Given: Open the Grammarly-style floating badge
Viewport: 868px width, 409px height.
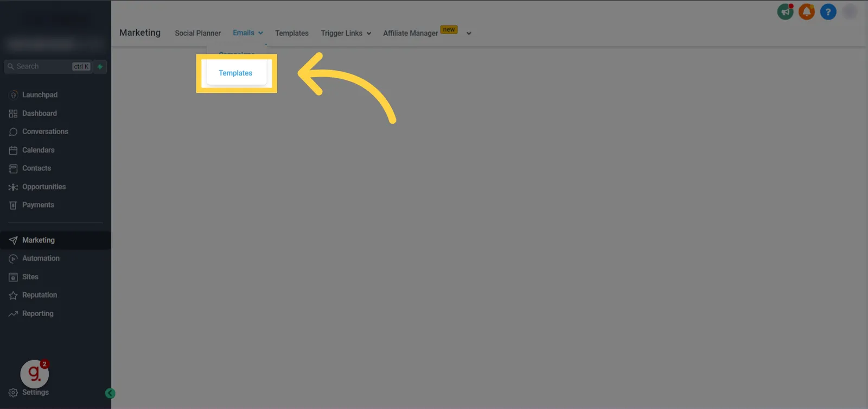Looking at the screenshot, I should [35, 374].
